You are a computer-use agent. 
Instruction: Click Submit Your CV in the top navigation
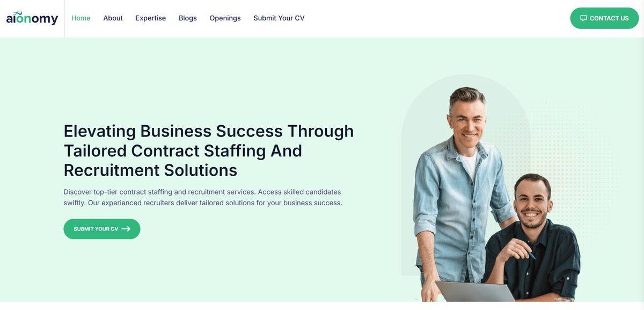(279, 18)
